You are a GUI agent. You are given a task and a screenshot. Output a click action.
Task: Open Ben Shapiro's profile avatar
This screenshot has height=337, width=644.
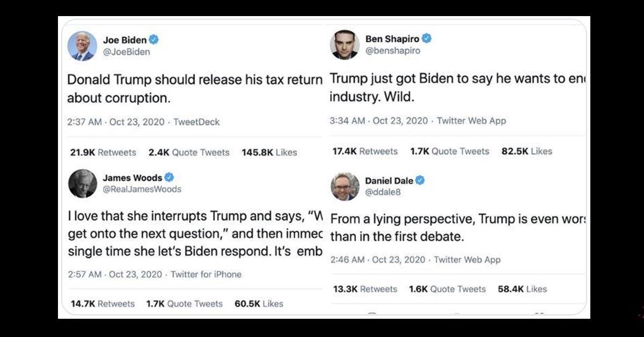coord(345,45)
